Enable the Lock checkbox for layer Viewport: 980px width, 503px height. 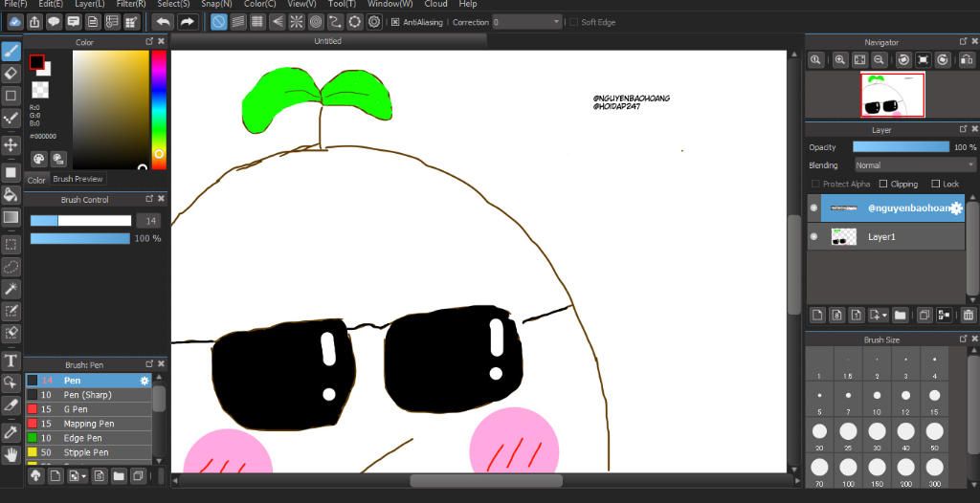point(935,184)
